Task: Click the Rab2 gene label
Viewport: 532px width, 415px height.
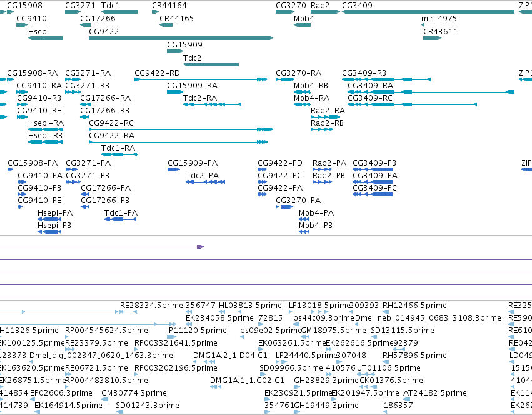Action: pyautogui.click(x=320, y=6)
